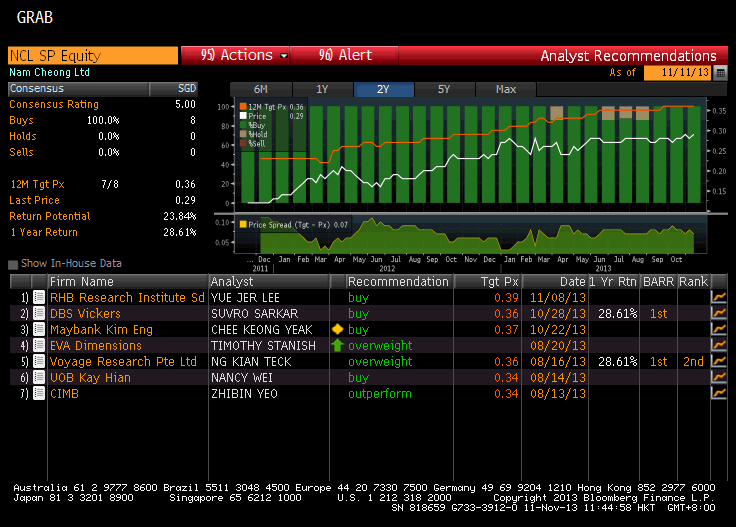Toggle the Show In-House Data checkbox
This screenshot has width=736, height=527.
click(x=13, y=264)
